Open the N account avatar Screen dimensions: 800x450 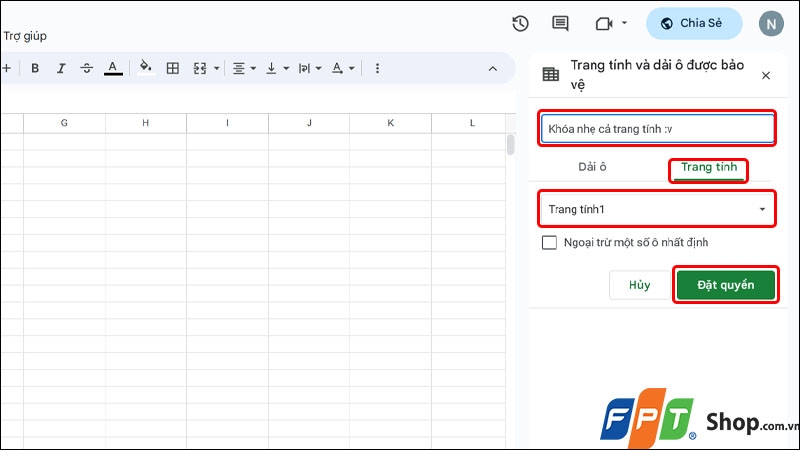pyautogui.click(x=771, y=23)
